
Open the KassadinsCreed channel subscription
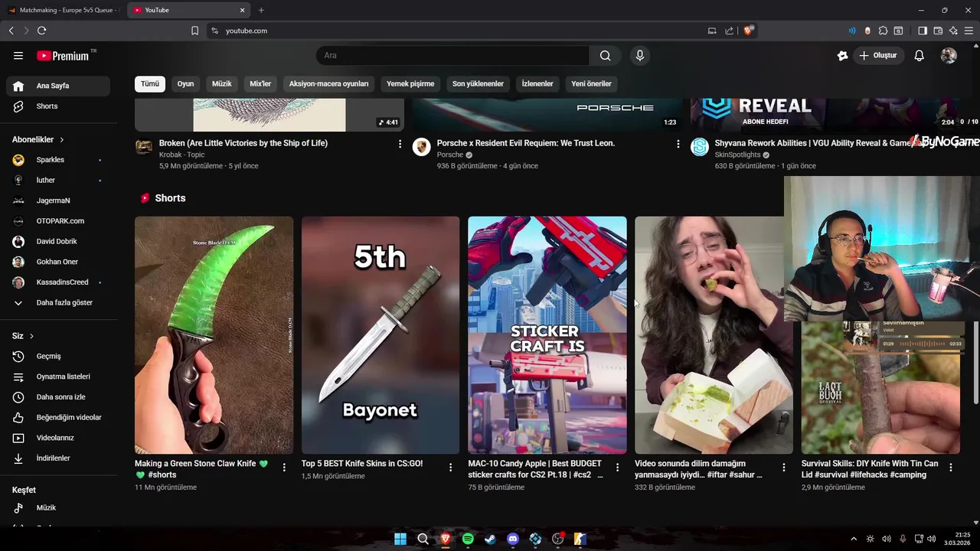tap(58, 282)
